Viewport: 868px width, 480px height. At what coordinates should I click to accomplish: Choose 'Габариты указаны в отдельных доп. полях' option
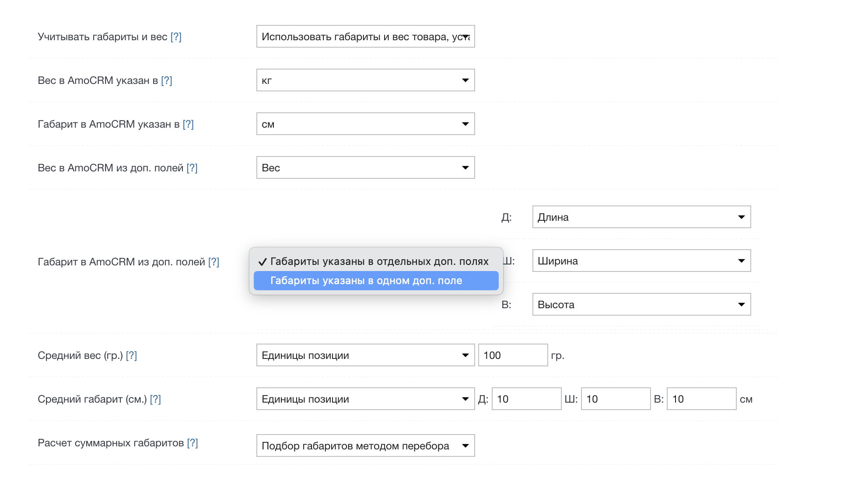[379, 261]
